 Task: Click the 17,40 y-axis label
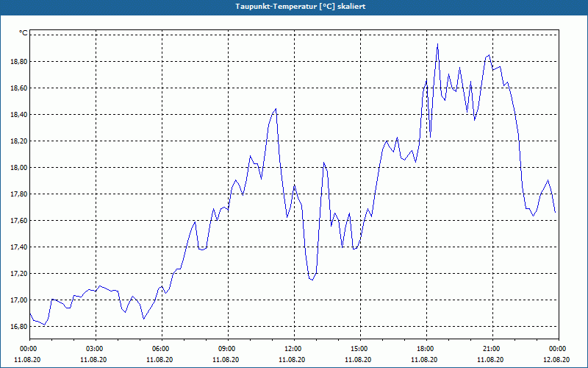click(x=19, y=247)
